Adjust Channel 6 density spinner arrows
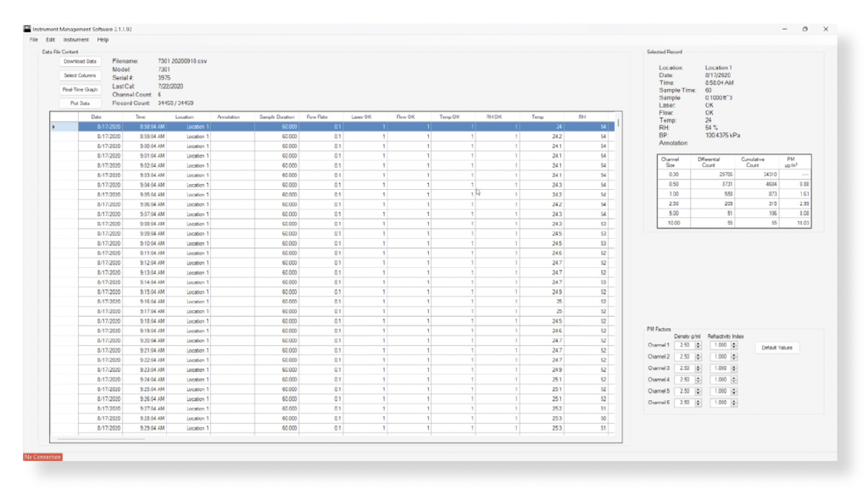Image resolution: width=868 pixels, height=495 pixels. coord(698,403)
